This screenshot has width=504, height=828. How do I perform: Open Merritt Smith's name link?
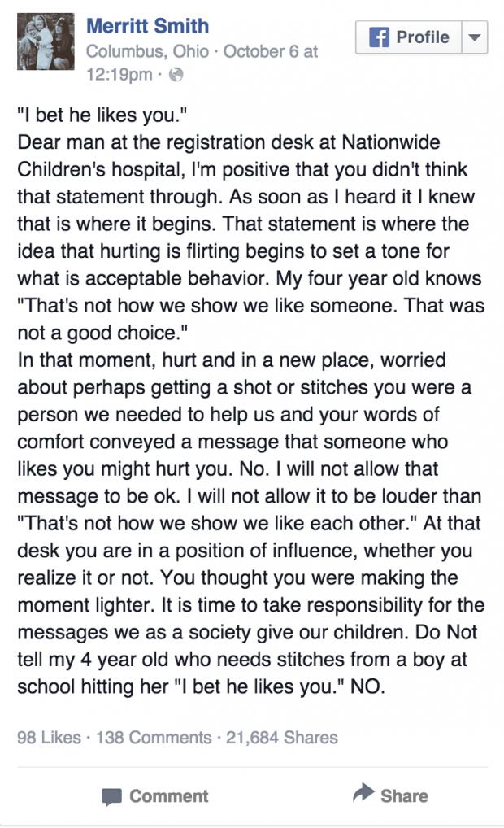click(147, 27)
